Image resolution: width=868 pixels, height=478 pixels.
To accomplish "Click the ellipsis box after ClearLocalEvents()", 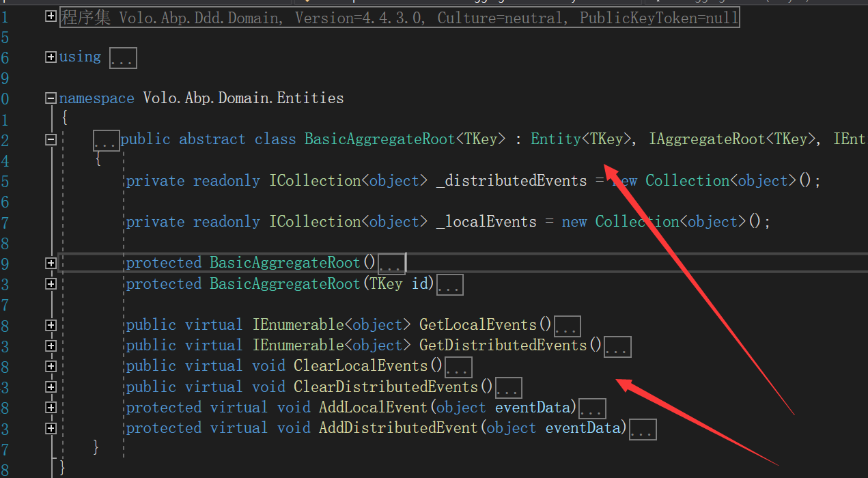I will (458, 367).
